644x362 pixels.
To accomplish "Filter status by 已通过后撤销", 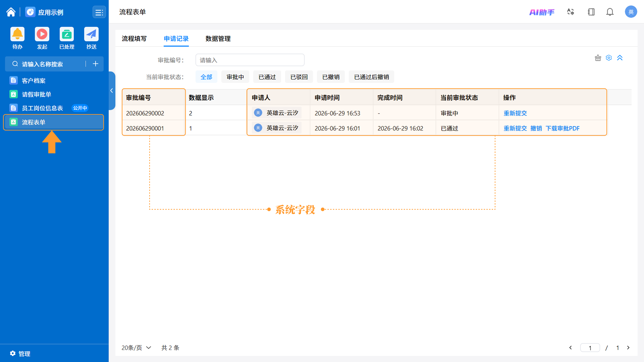I will point(371,77).
